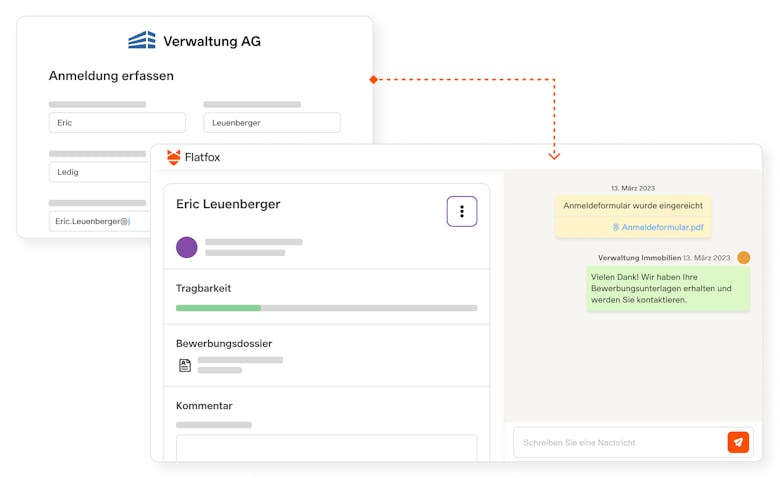This screenshot has width=780, height=478.
Task: Click the orange sender avatar in chat
Action: [x=743, y=258]
